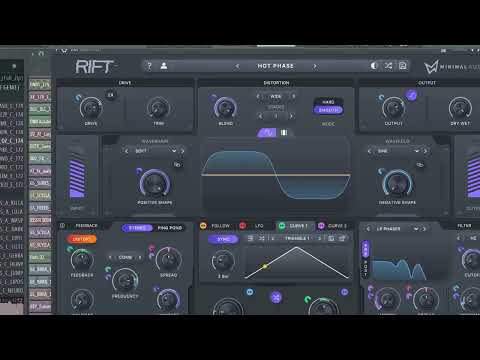Go to next preset after Hot Phase
This screenshot has height=360, width=480.
[x=315, y=66]
